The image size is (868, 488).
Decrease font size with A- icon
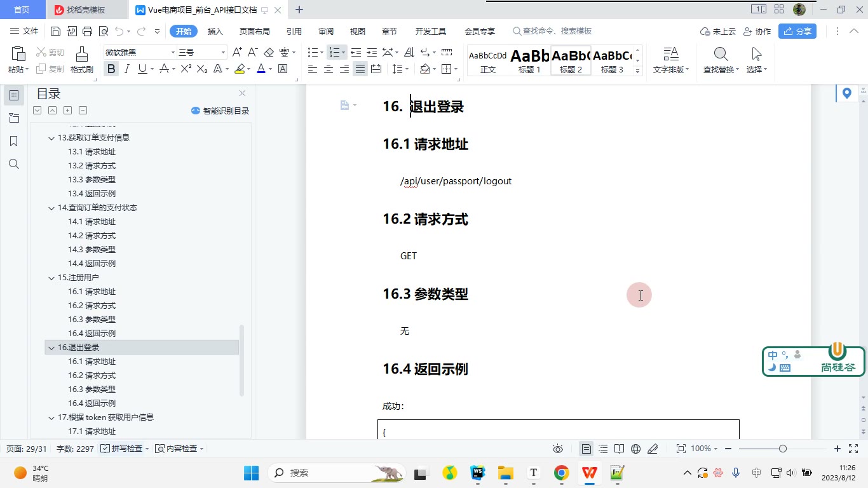(252, 52)
